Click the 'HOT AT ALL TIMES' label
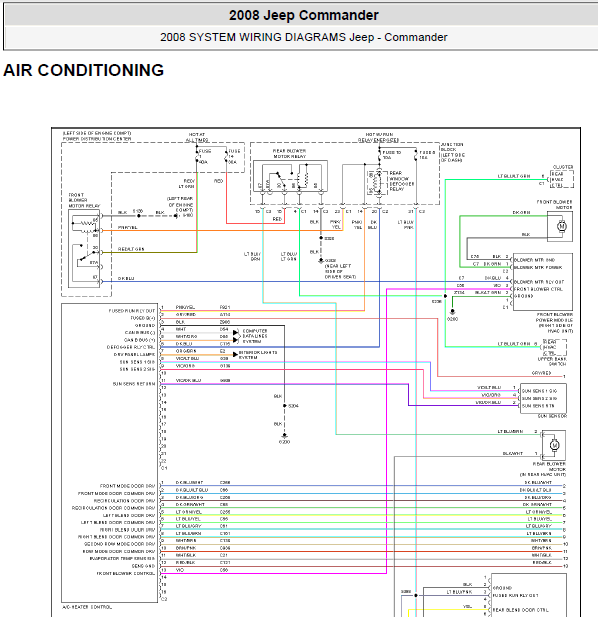 point(197,137)
